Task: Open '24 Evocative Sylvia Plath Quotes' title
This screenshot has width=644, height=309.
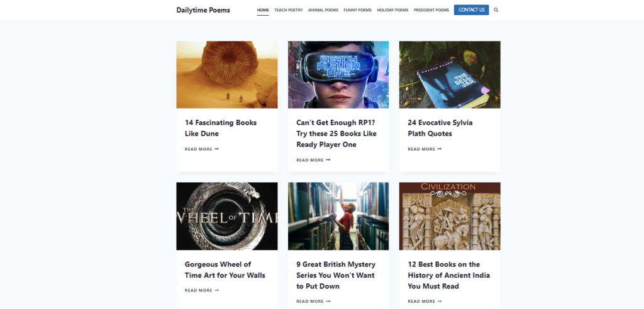Action: (x=440, y=128)
